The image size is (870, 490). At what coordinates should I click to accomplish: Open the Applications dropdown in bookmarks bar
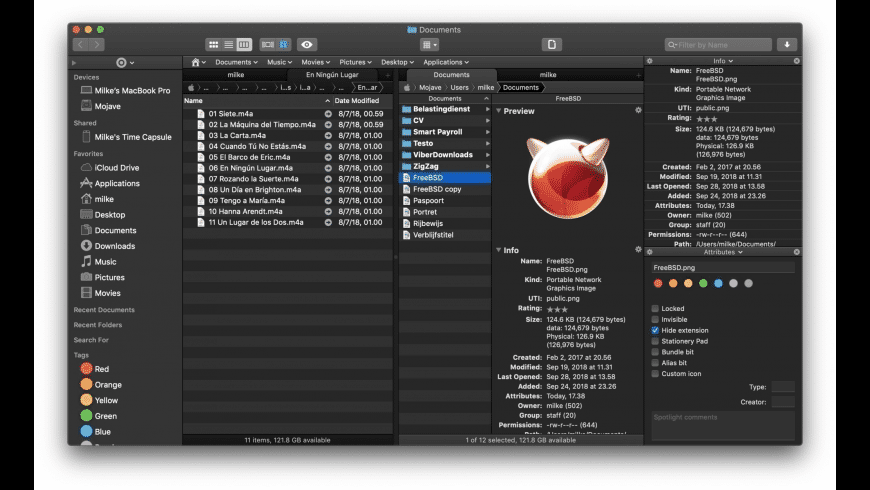point(446,62)
